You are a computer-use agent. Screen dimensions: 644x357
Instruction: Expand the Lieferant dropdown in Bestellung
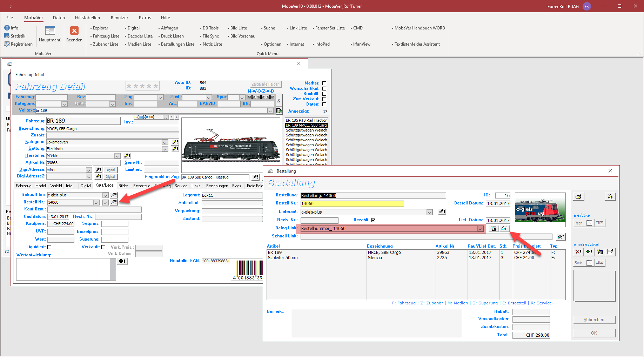(x=429, y=212)
